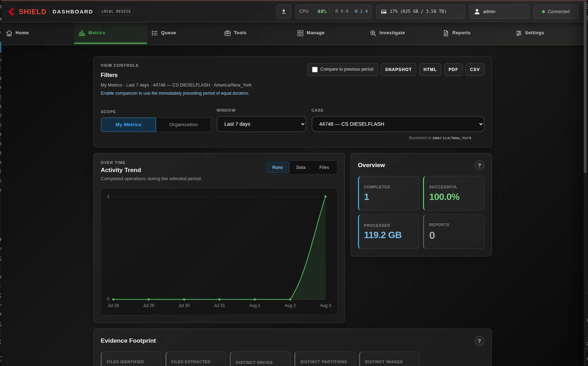Click the 'Enable comparison' hint text
Screen dimensions: 588x366
[x=175, y=93]
